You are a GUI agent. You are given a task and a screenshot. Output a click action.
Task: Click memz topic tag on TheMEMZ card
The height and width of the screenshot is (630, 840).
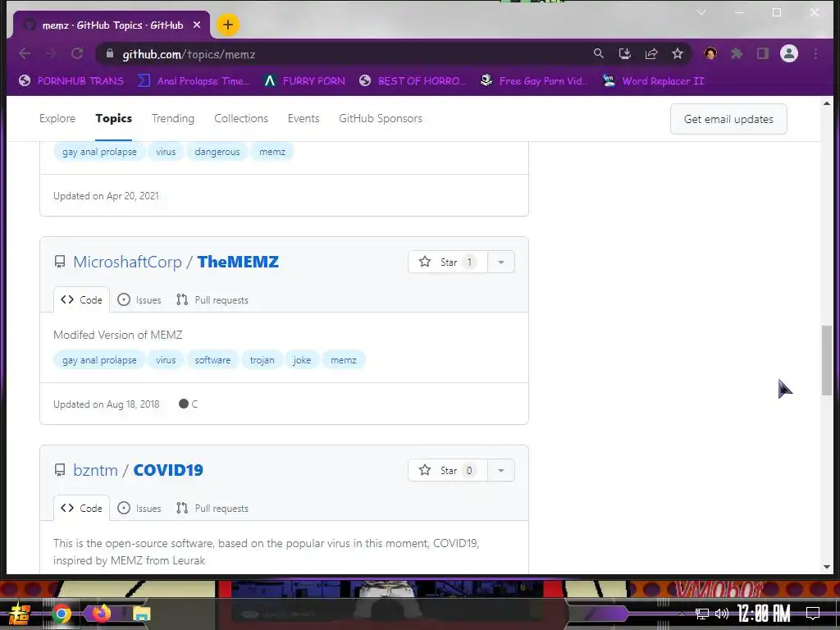coord(344,360)
